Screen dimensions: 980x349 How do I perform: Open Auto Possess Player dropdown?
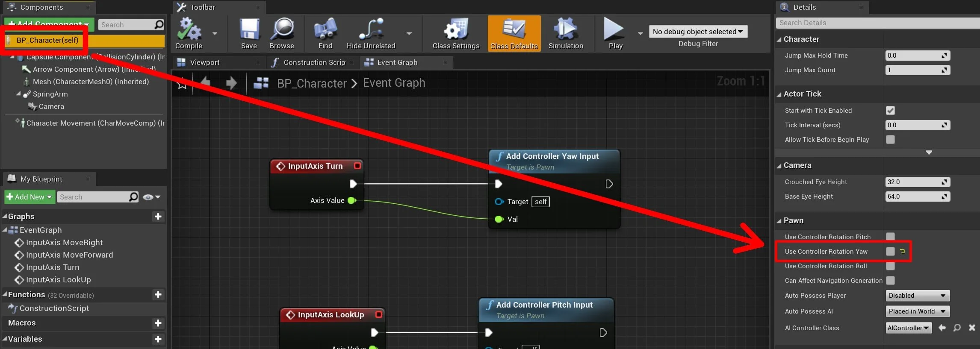[917, 296]
